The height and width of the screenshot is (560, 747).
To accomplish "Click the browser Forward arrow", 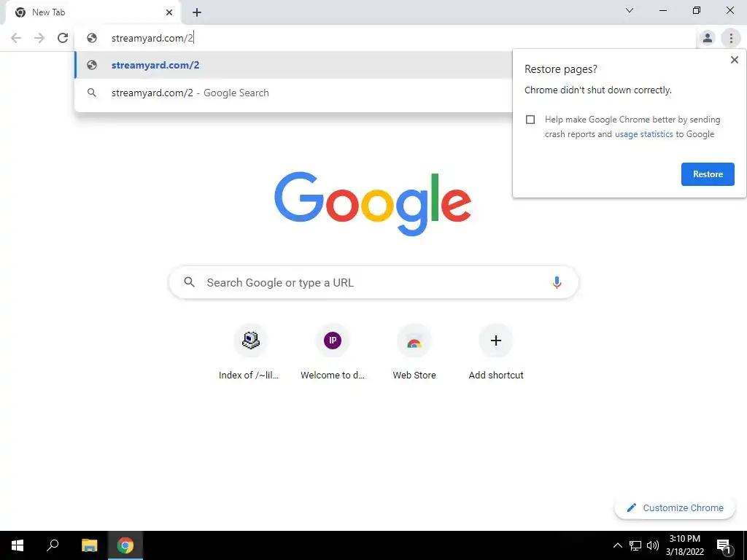I will click(39, 38).
